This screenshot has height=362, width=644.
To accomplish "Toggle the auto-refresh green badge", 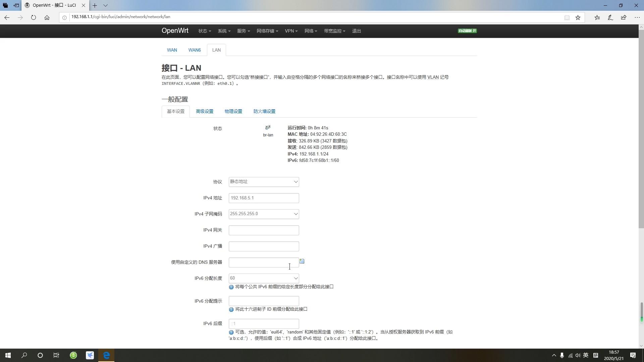I will pos(467,31).
